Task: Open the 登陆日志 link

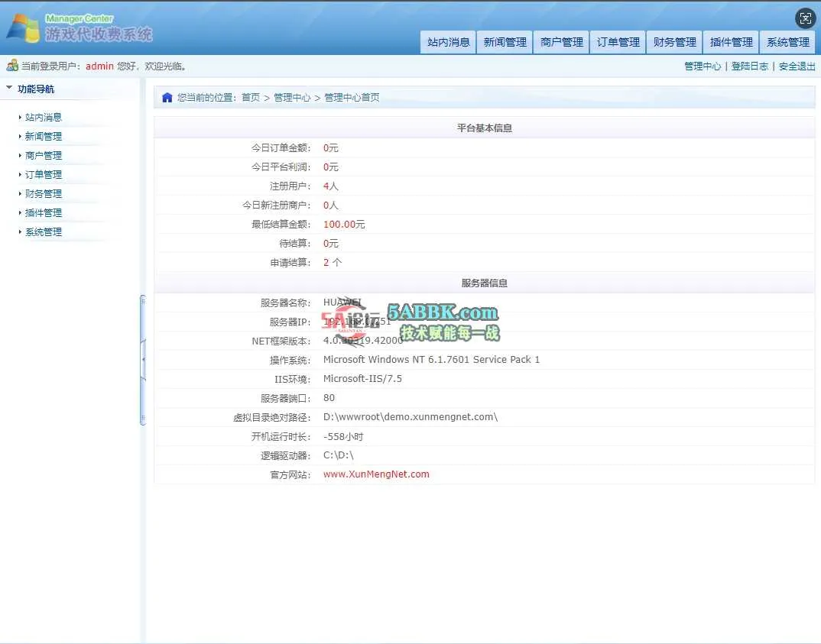Action: coord(749,66)
